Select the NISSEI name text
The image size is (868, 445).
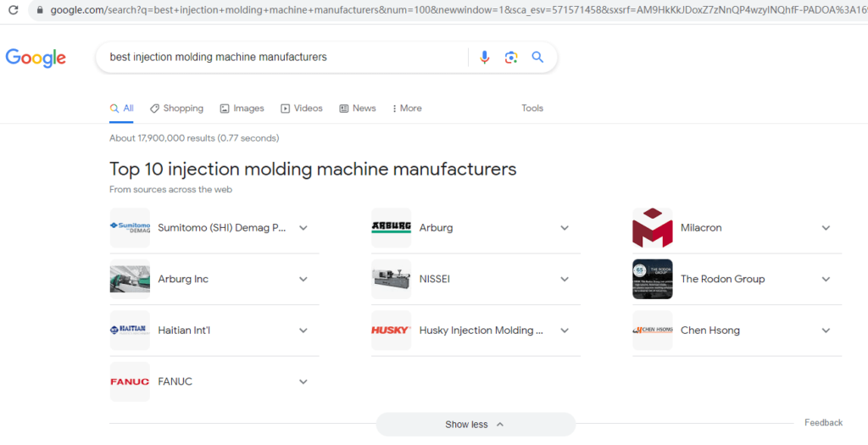[435, 279]
